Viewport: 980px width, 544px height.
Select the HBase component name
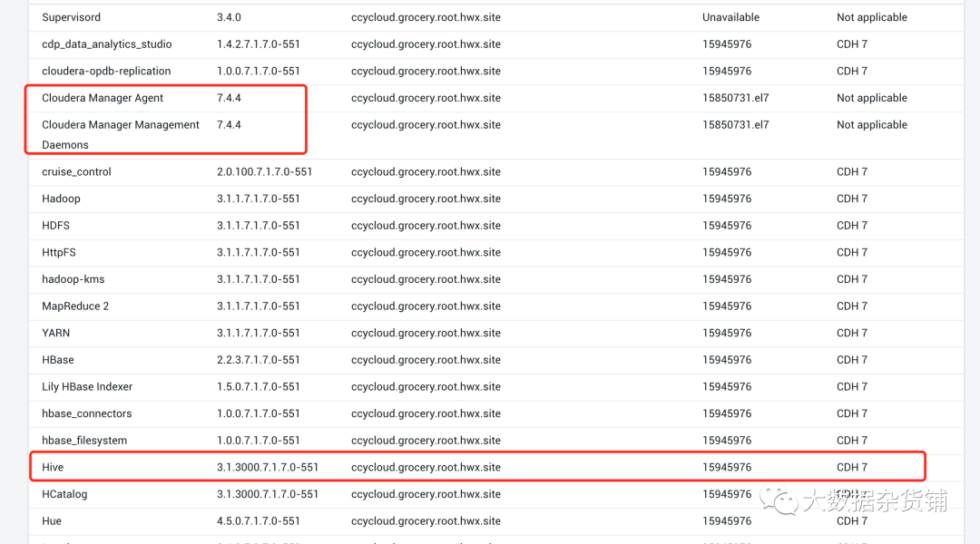tap(58, 360)
